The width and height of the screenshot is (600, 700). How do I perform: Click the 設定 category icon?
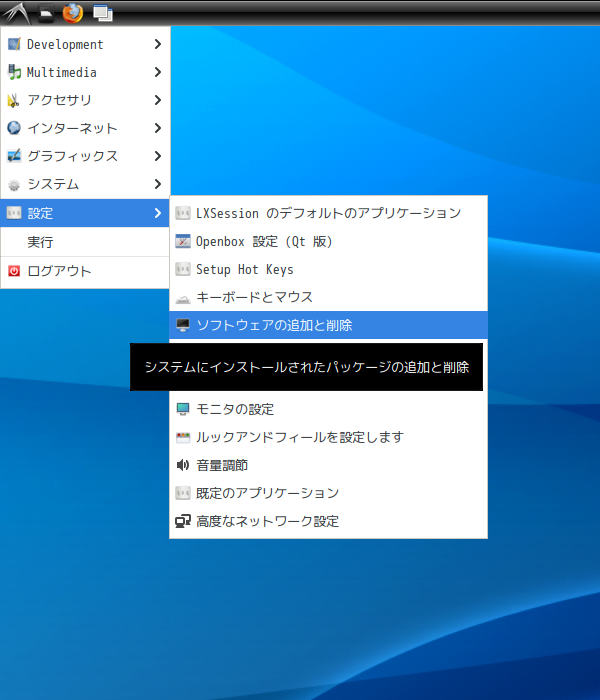pos(14,213)
